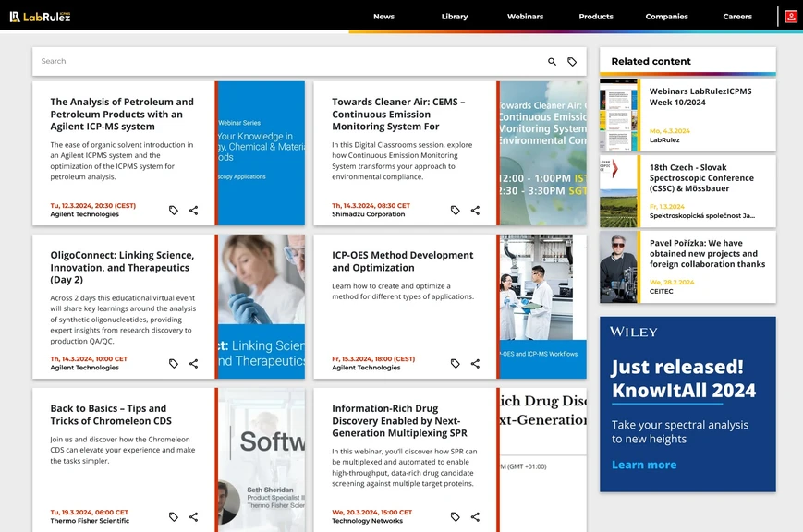803x532 pixels.
Task: Open the Library menu
Action: (455, 17)
